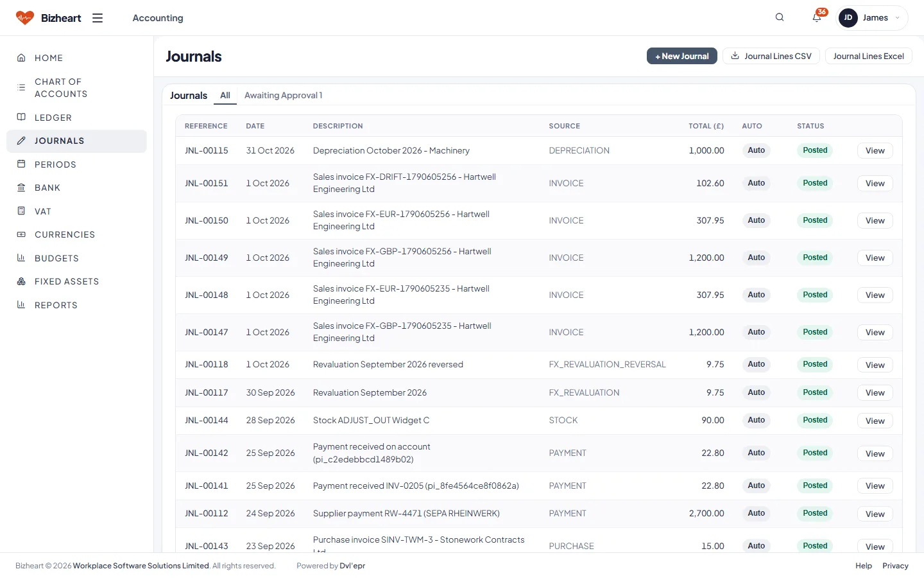Click the JD user avatar
924x578 pixels.
pos(848,18)
